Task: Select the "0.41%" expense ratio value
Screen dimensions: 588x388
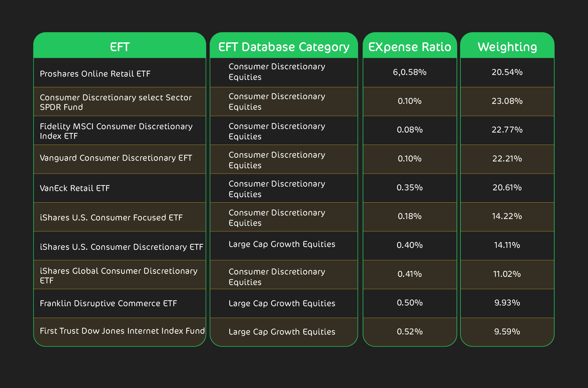Action: (410, 274)
